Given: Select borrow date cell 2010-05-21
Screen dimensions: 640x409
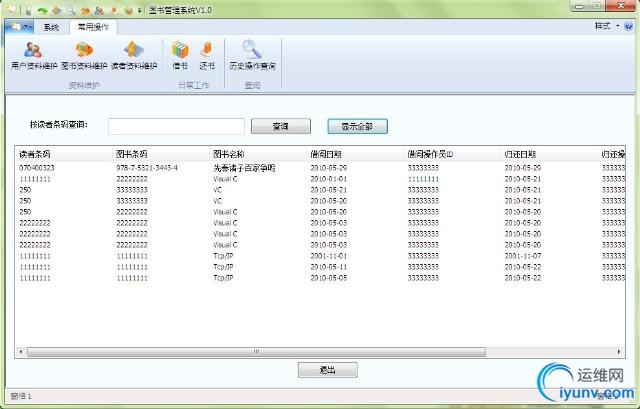Looking at the screenshot, I should tap(329, 190).
